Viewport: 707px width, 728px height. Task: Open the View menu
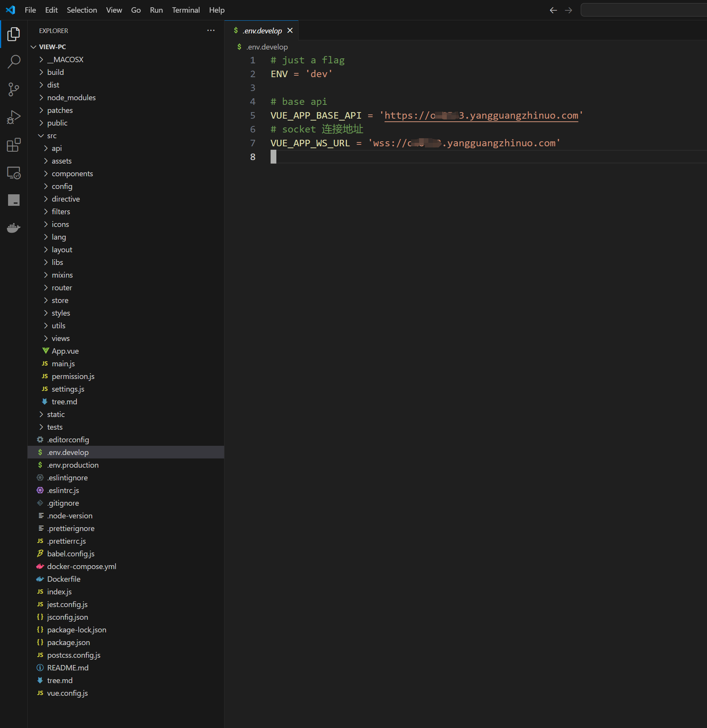pos(114,10)
